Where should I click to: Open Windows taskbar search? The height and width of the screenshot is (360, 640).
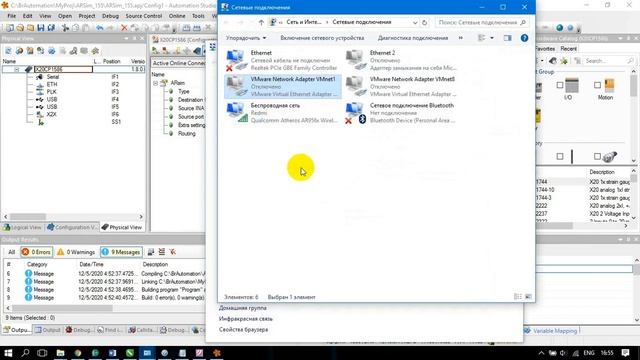pos(25,353)
